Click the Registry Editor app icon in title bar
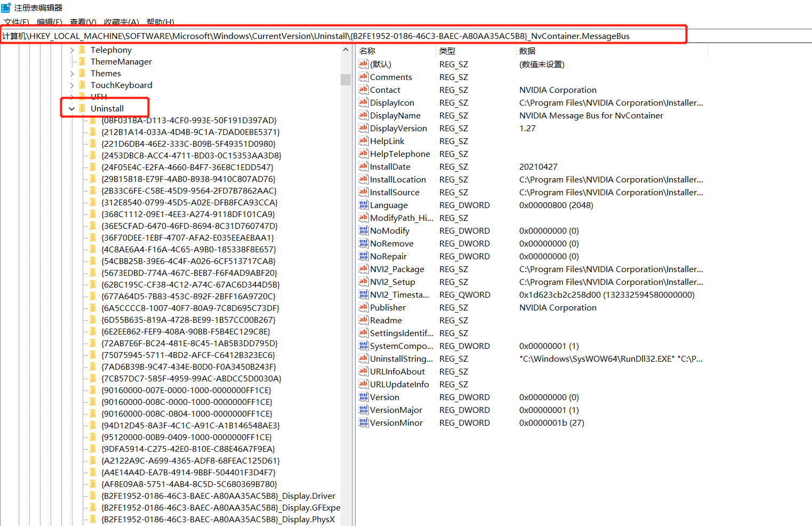Viewport: 812px width, 526px height. click(x=6, y=7)
